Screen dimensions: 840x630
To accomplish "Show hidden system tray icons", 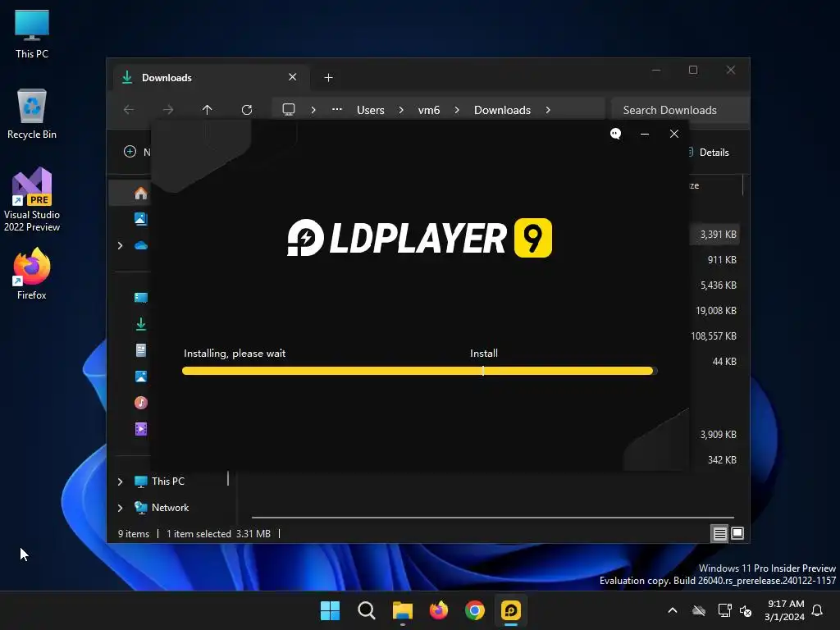I will point(673,610).
